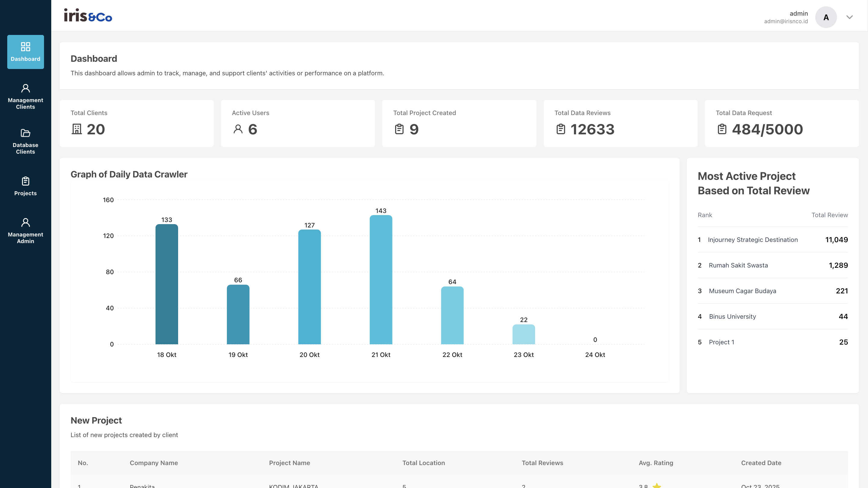Image resolution: width=868 pixels, height=488 pixels.
Task: Open Management Clients from the sidebar icon
Action: tap(25, 88)
